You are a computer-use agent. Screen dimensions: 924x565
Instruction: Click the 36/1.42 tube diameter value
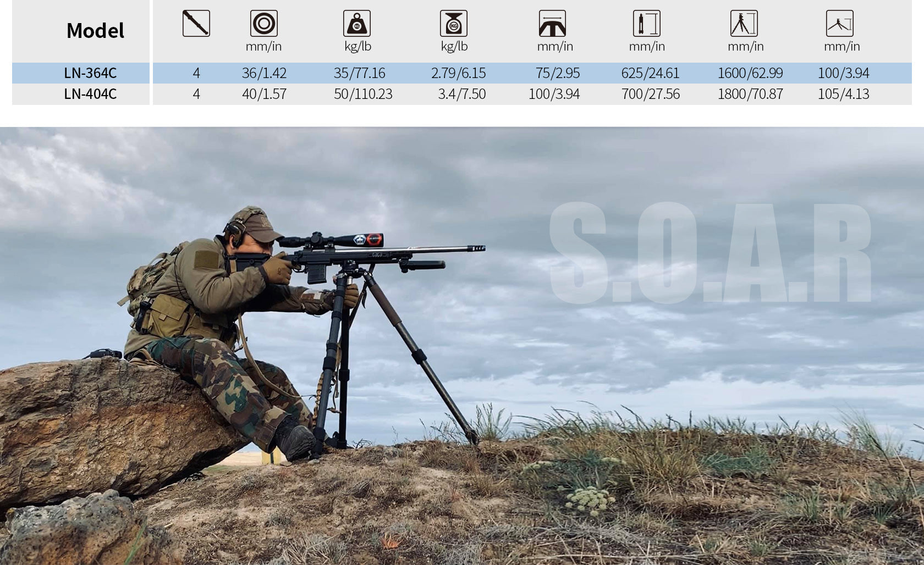pos(264,73)
